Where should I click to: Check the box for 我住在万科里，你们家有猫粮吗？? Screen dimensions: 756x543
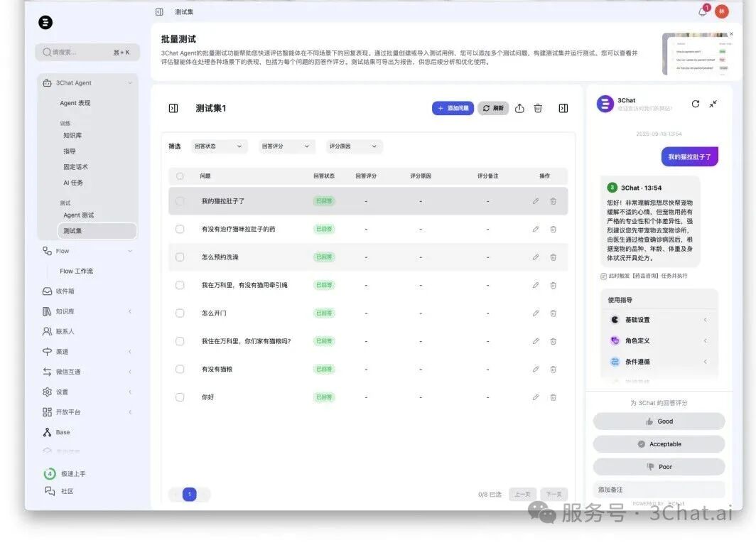coord(180,341)
